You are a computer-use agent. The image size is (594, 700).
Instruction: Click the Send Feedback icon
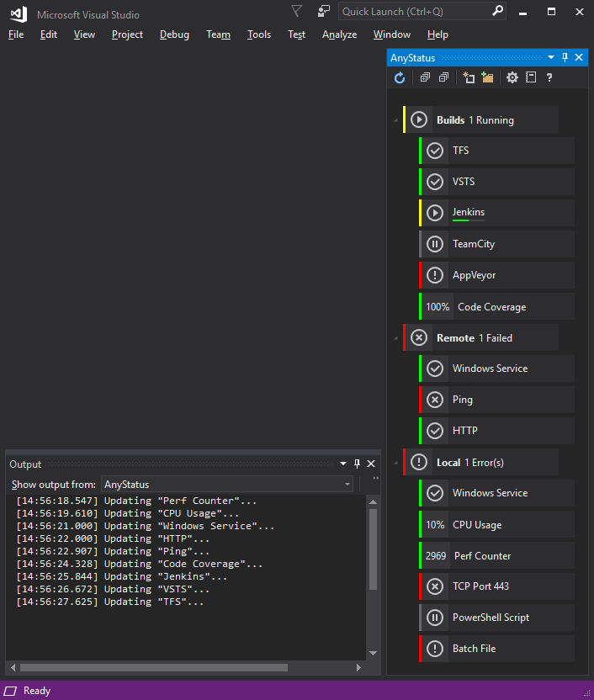[x=324, y=11]
